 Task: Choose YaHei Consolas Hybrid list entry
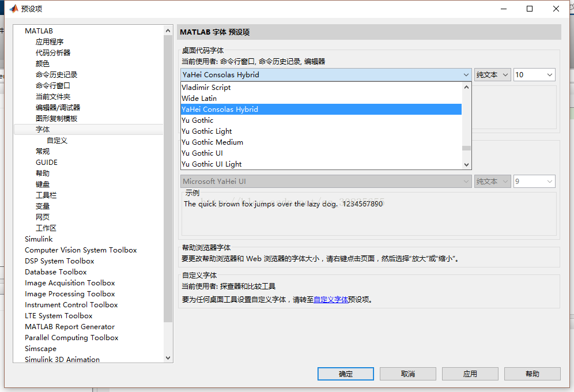pos(322,110)
